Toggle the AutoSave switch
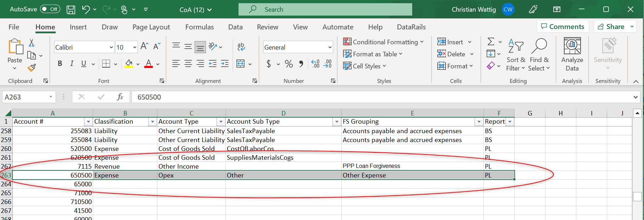Image resolution: width=644 pixels, height=220 pixels. pos(50,9)
